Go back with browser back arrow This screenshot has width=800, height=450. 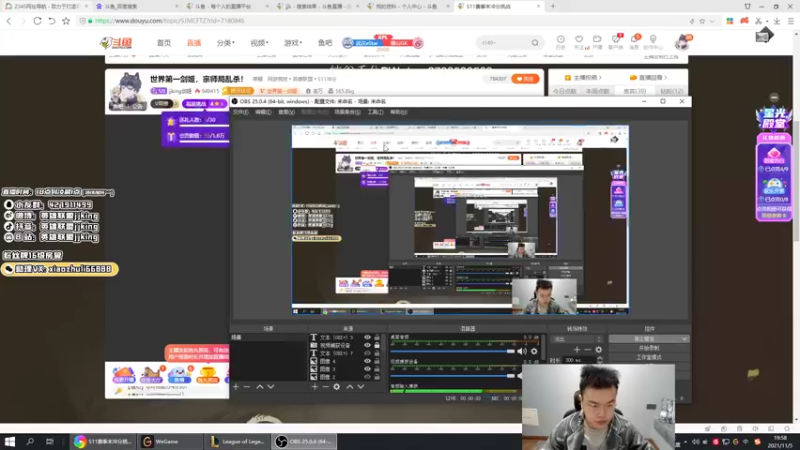[x=9, y=21]
